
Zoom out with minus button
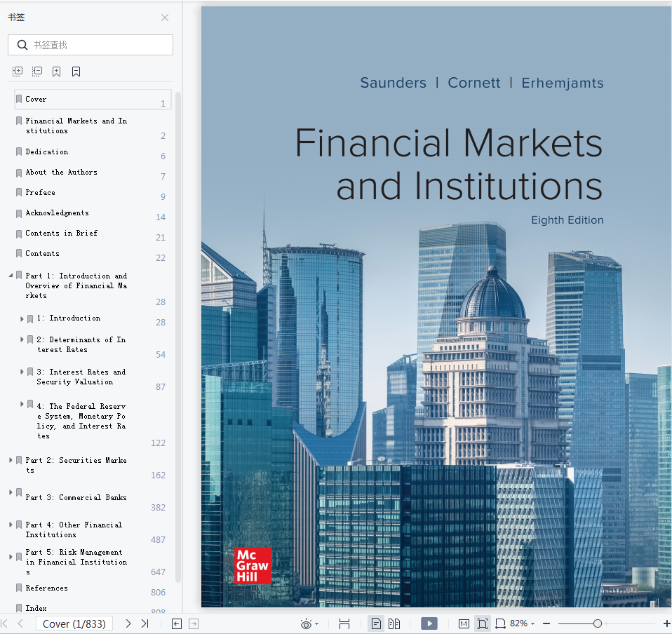(546, 623)
